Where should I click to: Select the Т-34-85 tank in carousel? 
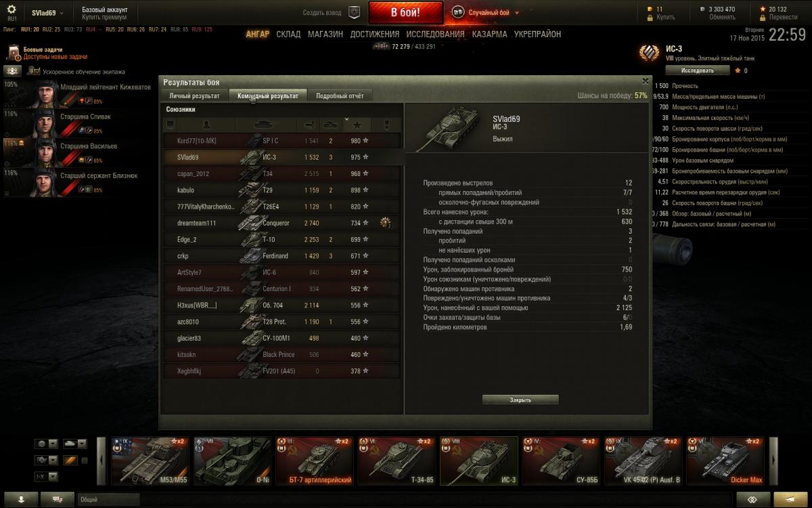[x=397, y=461]
